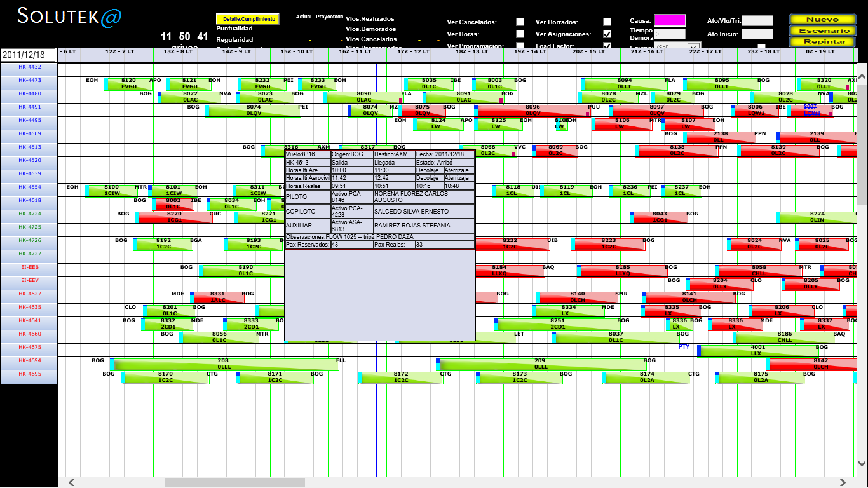Open the Equipo dropdown list
This screenshot has height=488, width=868.
[x=695, y=46]
